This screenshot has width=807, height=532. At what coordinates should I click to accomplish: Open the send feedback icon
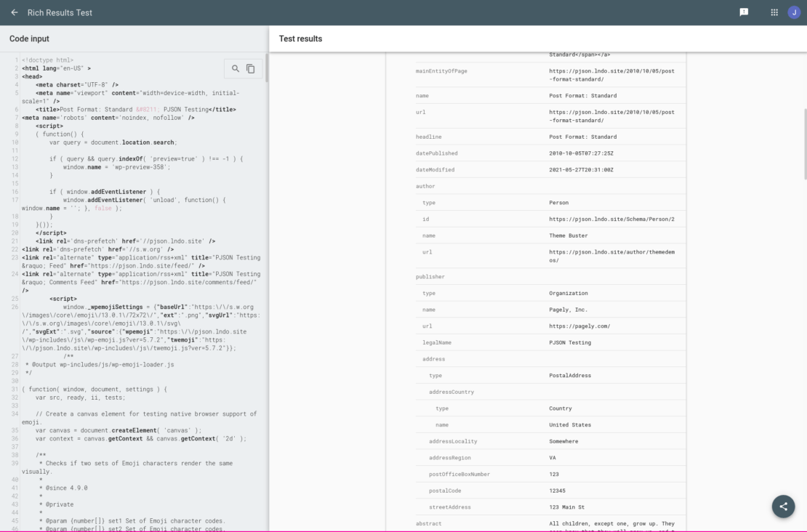tap(744, 12)
